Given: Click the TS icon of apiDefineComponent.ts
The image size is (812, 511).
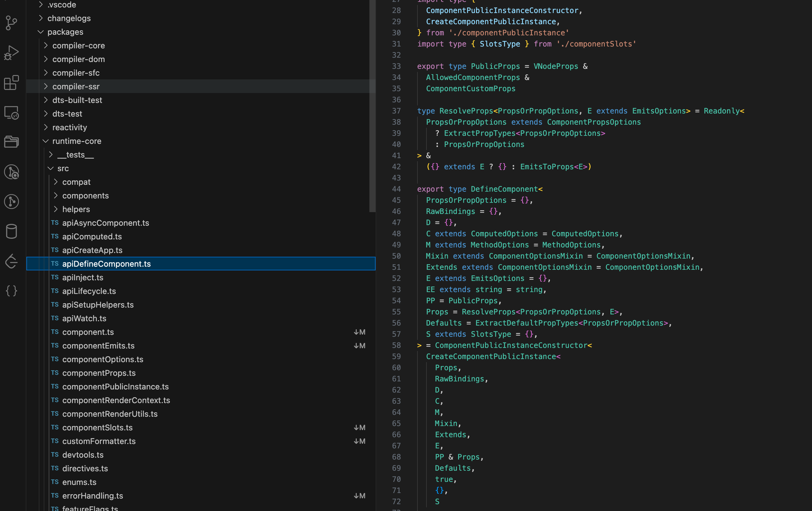Looking at the screenshot, I should pos(55,264).
